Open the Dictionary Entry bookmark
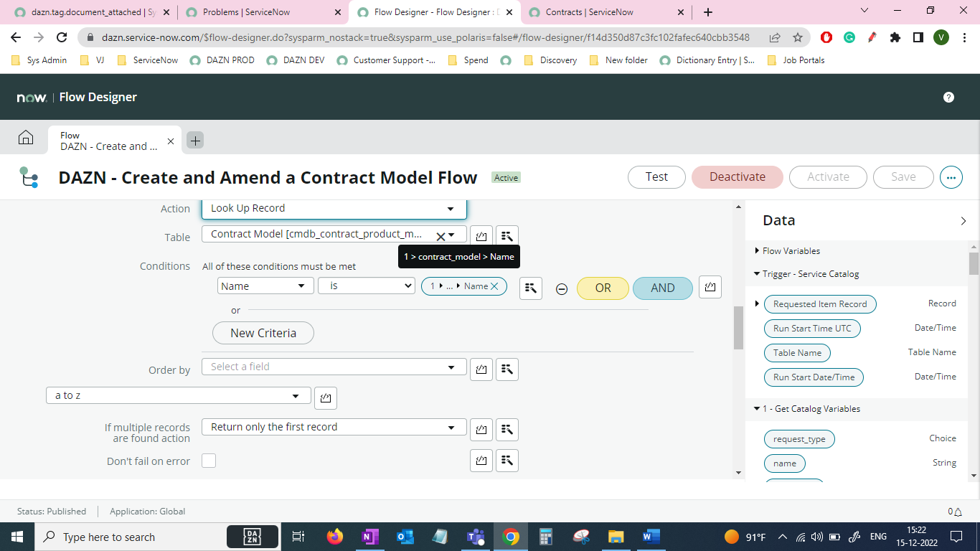The width and height of the screenshot is (980, 551). pyautogui.click(x=707, y=60)
